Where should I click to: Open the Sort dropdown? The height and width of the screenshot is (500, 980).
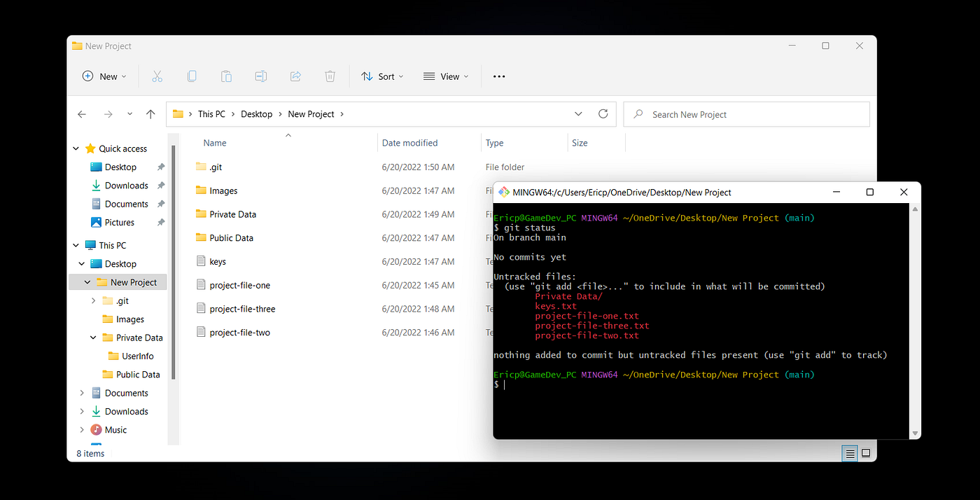click(x=381, y=76)
